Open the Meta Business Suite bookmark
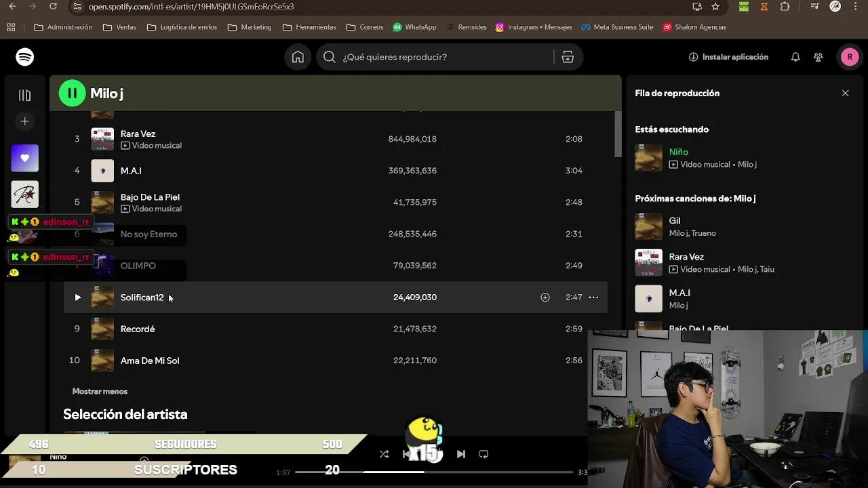The width and height of the screenshot is (868, 488). (x=617, y=27)
